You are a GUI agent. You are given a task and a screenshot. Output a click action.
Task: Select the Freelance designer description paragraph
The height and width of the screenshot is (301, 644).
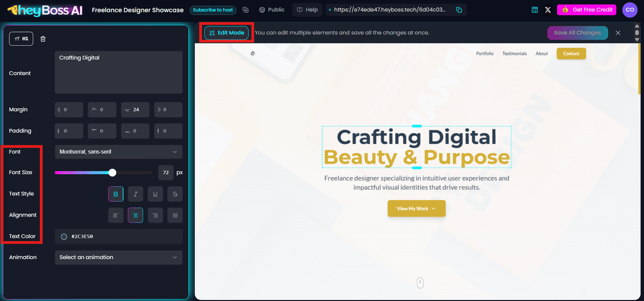coord(417,183)
